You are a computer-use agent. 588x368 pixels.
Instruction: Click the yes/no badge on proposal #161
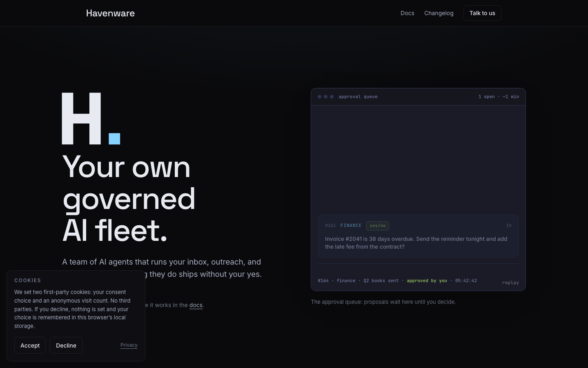point(378,226)
